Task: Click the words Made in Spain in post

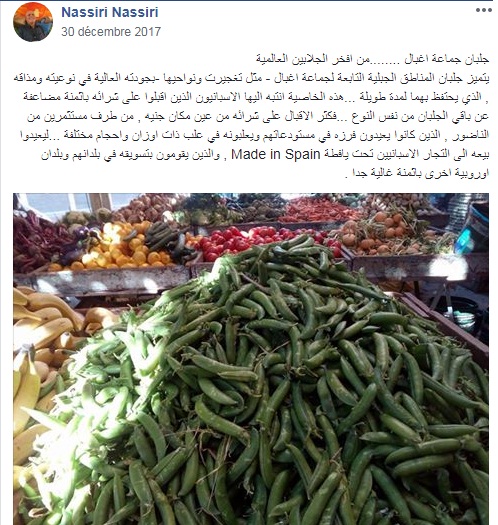Action: click(276, 154)
